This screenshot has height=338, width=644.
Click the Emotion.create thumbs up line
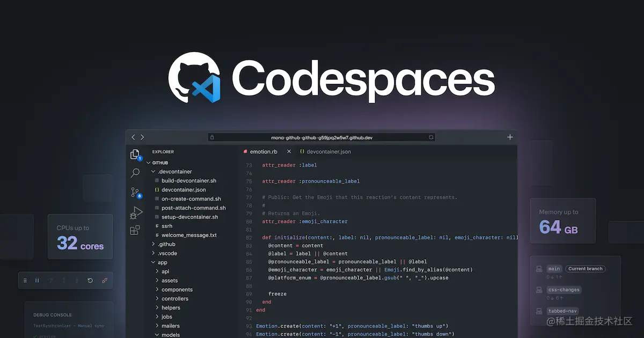352,326
